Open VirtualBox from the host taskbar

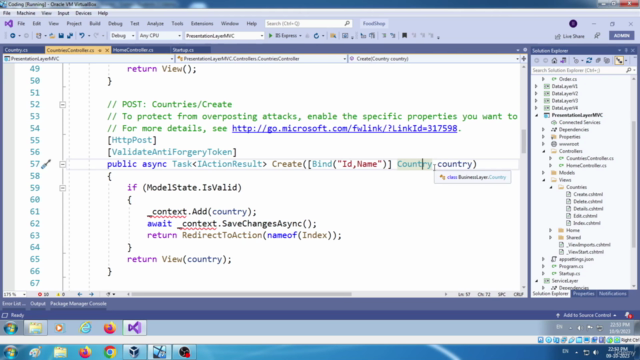click(134, 352)
